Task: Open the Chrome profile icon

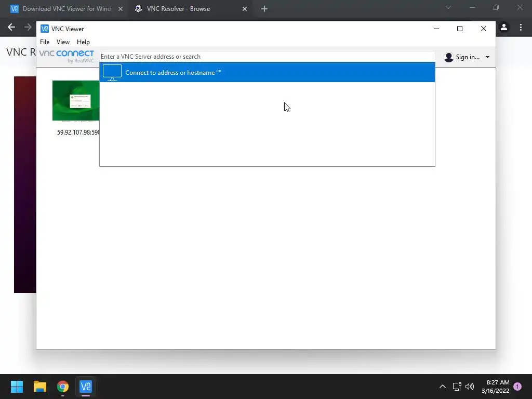Action: click(x=504, y=27)
